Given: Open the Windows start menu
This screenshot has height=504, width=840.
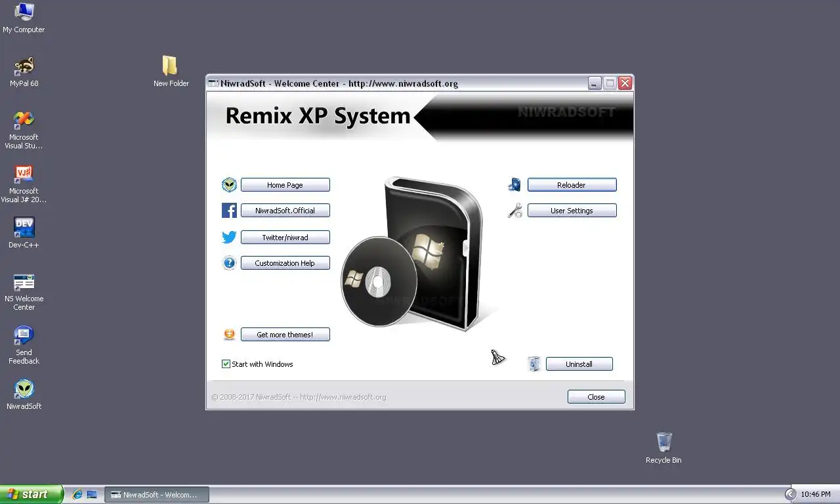Looking at the screenshot, I should click(x=31, y=494).
